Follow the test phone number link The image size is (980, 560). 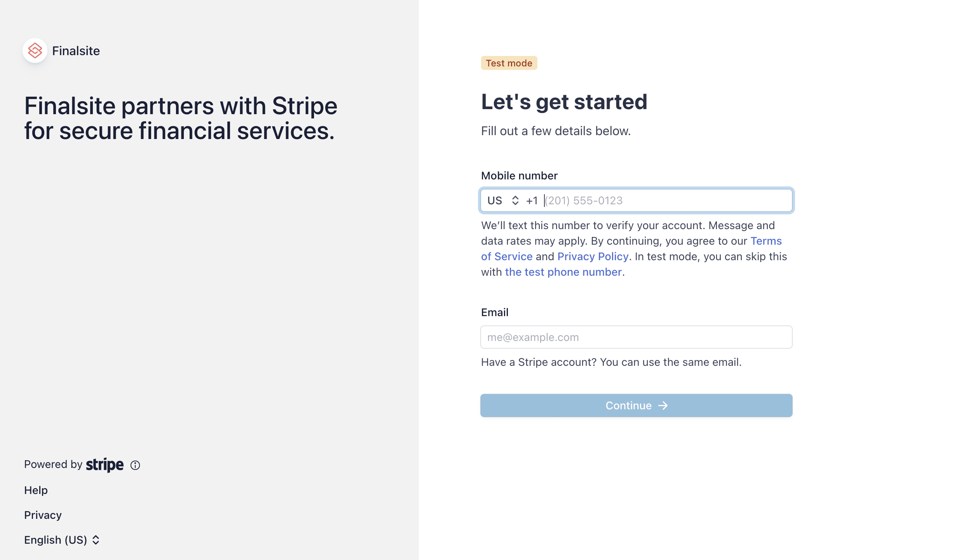pos(563,272)
